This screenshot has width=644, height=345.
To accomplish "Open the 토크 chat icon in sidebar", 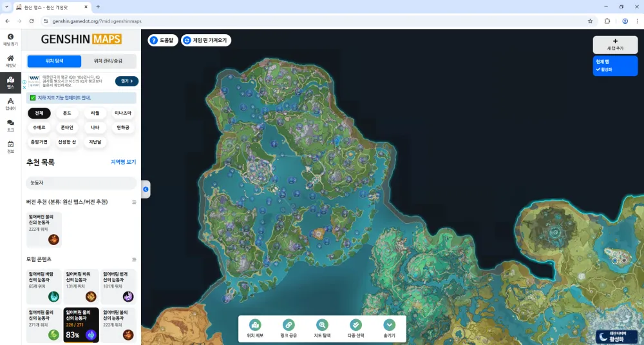I will coord(10,123).
